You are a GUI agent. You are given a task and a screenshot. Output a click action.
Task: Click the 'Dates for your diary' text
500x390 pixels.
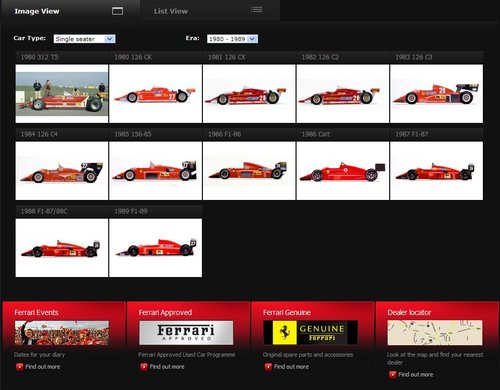point(39,355)
